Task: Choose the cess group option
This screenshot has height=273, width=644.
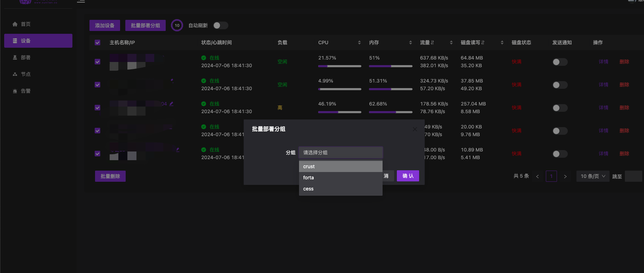Action: click(340, 189)
